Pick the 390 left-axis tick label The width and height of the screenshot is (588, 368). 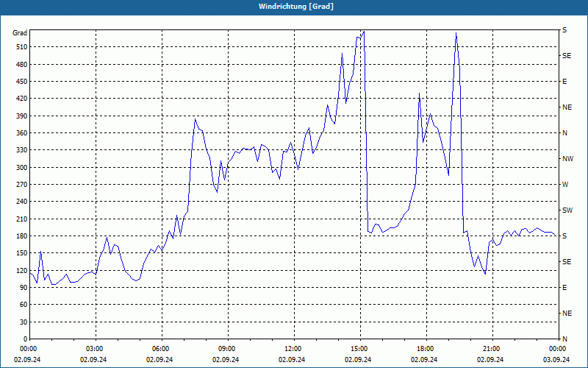coord(22,116)
